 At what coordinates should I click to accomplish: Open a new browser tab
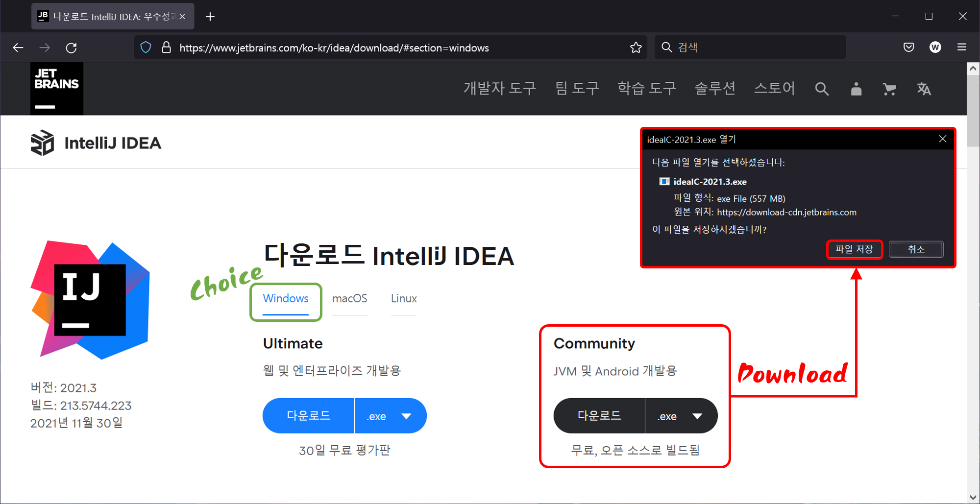[x=210, y=17]
